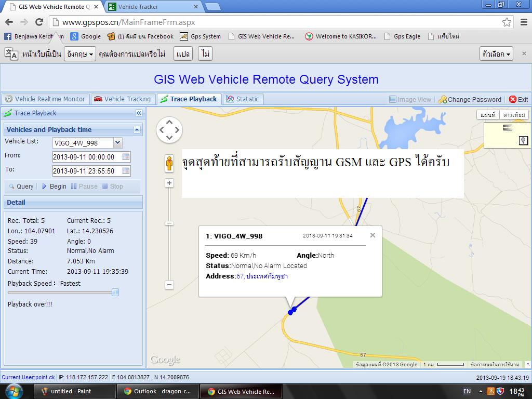Viewport: 532px width, 399px height.
Task: Click the browser Back arrow
Action: 9,22
